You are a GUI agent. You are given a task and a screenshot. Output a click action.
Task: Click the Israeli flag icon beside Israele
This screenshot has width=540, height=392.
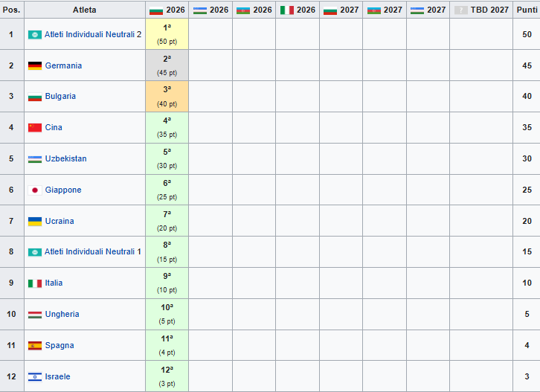(35, 377)
